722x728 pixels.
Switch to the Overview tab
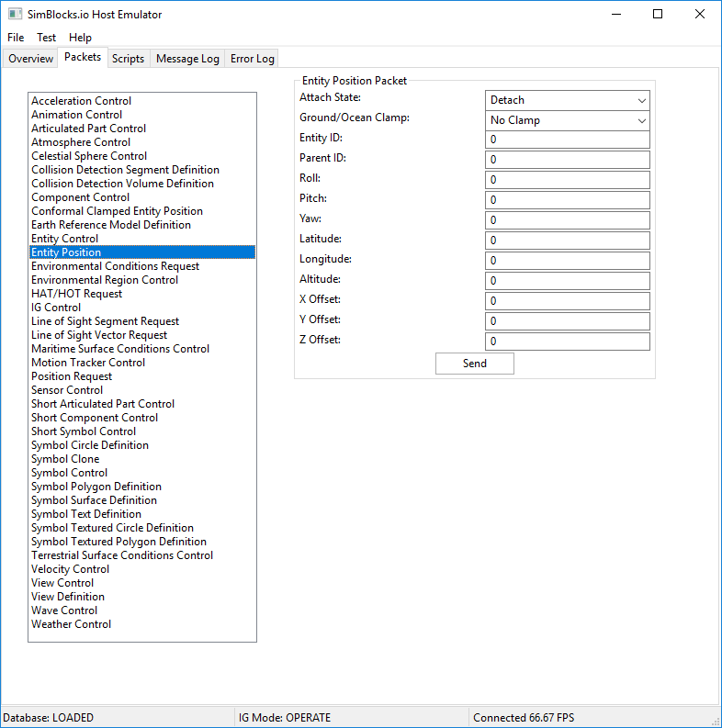coord(30,59)
